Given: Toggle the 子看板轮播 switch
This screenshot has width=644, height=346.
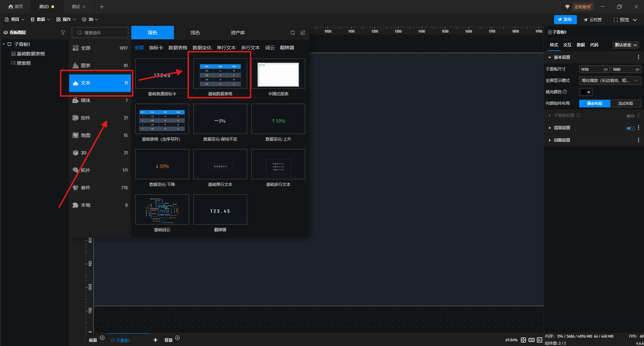Looking at the screenshot, I should click(x=630, y=116).
